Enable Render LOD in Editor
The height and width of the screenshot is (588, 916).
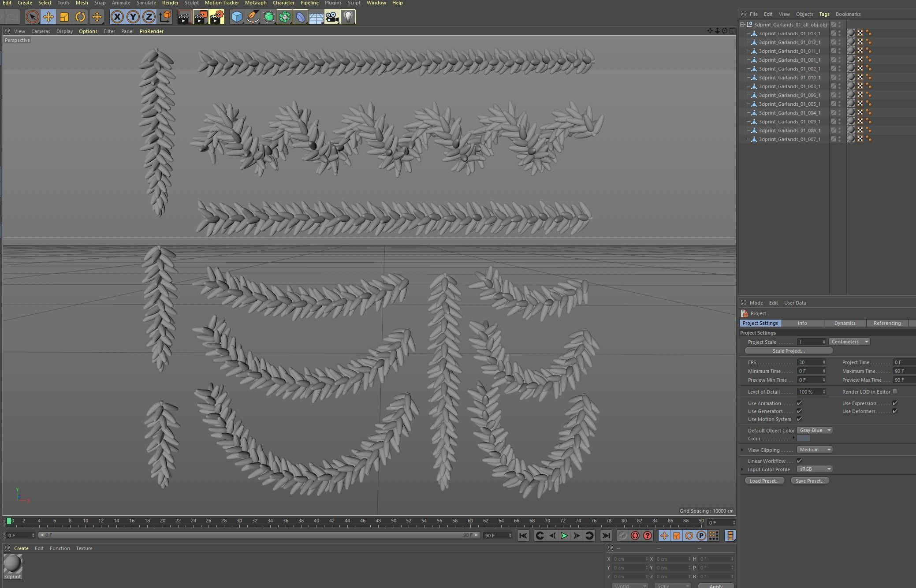tap(895, 391)
